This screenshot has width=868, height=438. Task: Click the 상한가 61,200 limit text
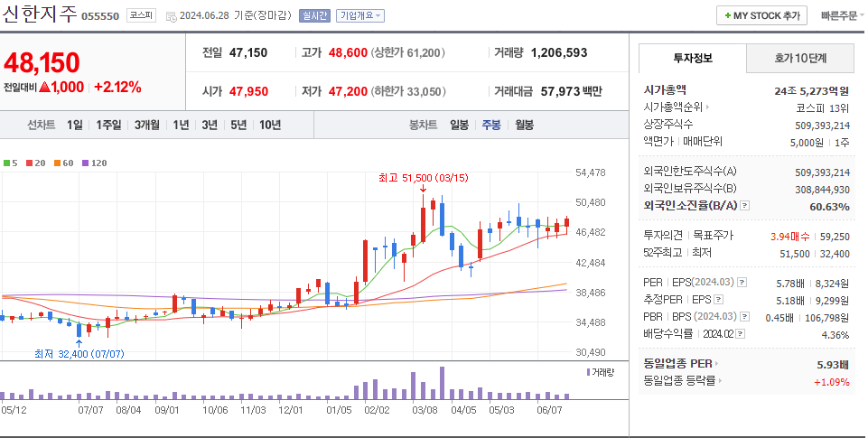407,52
